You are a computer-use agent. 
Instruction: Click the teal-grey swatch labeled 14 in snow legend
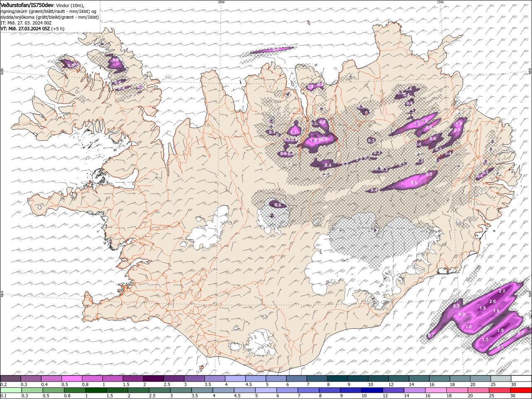[419, 379]
